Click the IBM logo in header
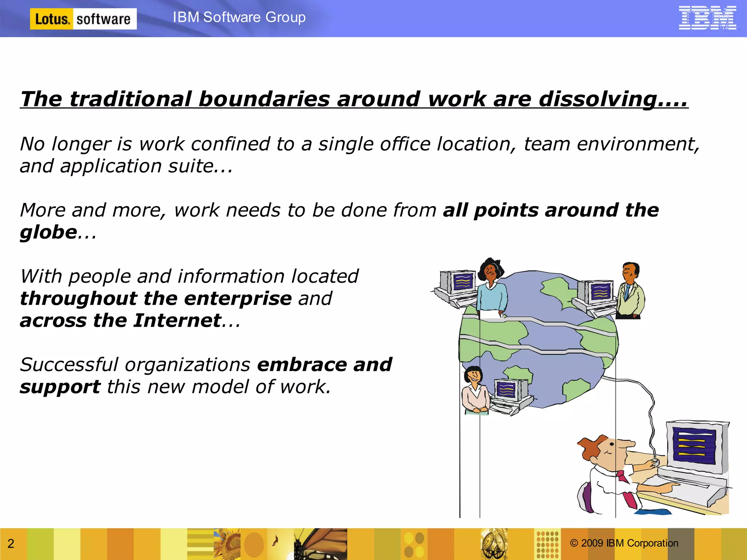This screenshot has width=747, height=560. coord(707,17)
